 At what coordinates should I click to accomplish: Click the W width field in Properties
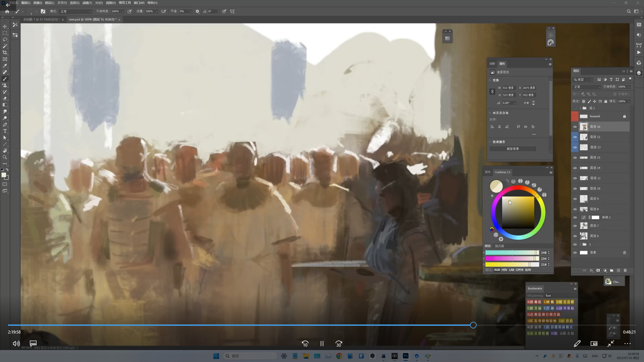click(x=508, y=88)
